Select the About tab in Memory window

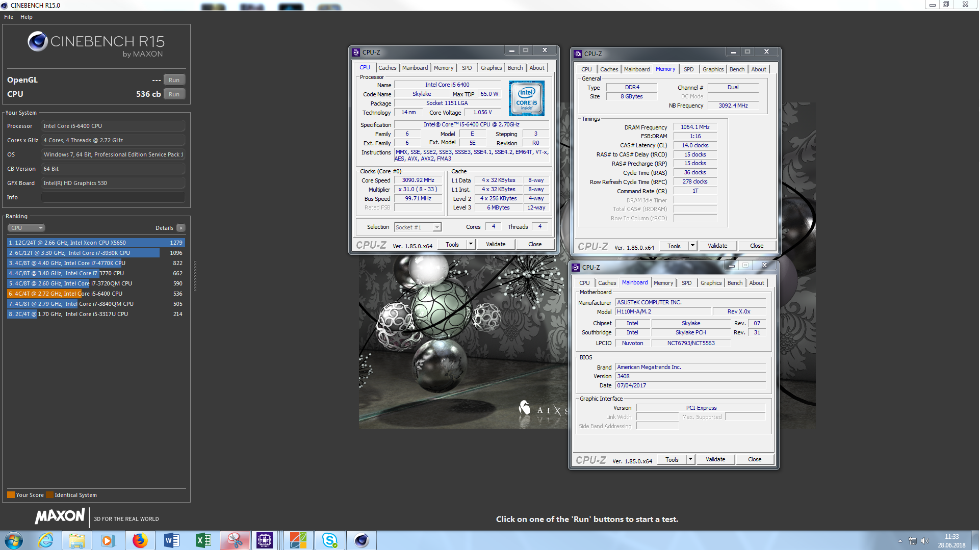click(x=758, y=69)
